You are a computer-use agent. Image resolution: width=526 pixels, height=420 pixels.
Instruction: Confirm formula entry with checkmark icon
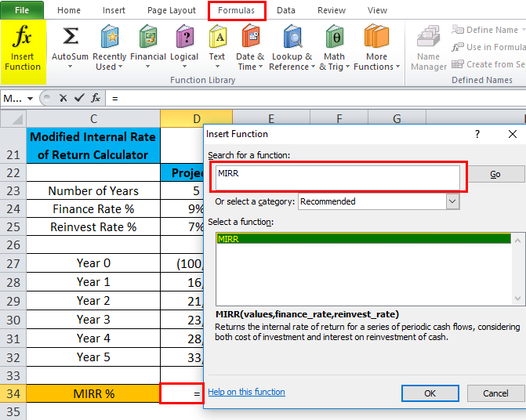[79, 98]
